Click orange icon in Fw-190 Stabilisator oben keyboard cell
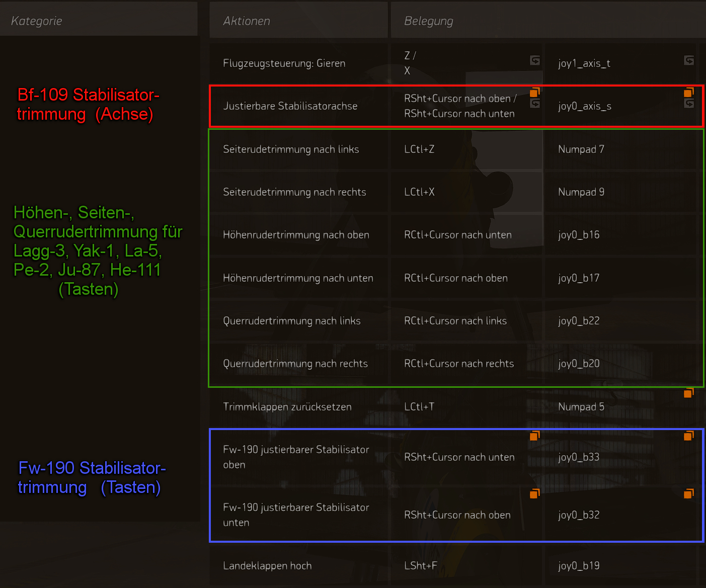This screenshot has width=706, height=588. [x=535, y=436]
